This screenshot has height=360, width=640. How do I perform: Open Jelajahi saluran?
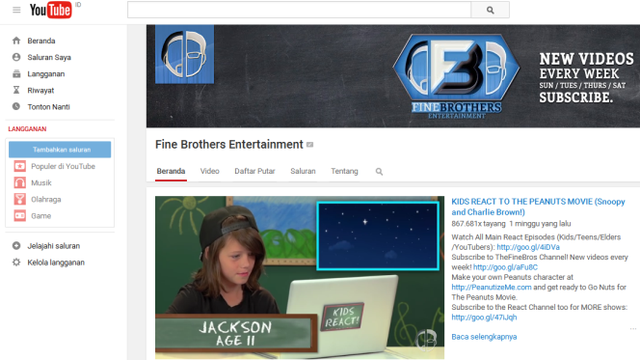(x=54, y=246)
